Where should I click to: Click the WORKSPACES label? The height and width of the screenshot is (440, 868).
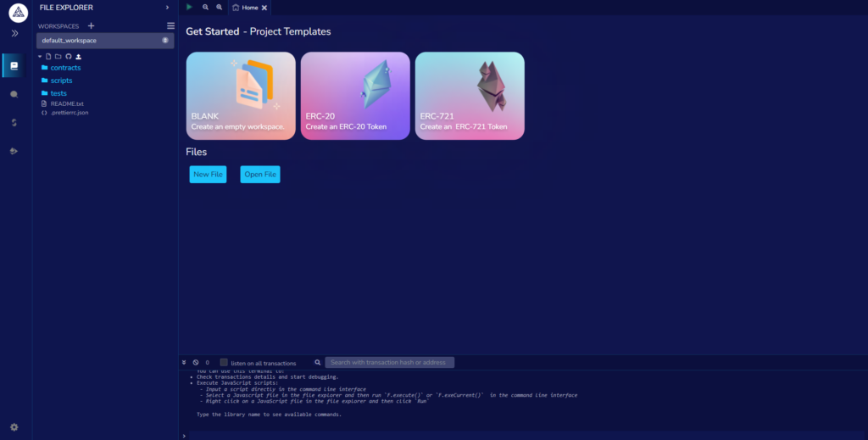pos(58,26)
